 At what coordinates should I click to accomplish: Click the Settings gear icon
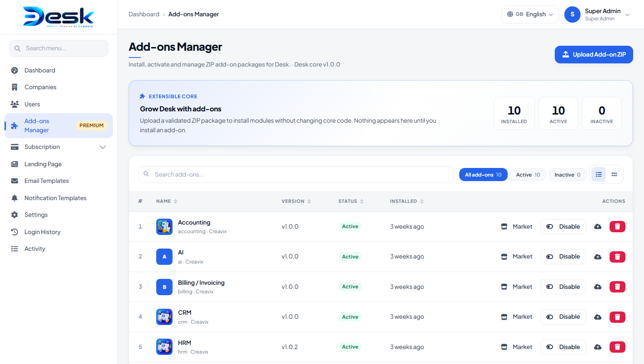14,215
